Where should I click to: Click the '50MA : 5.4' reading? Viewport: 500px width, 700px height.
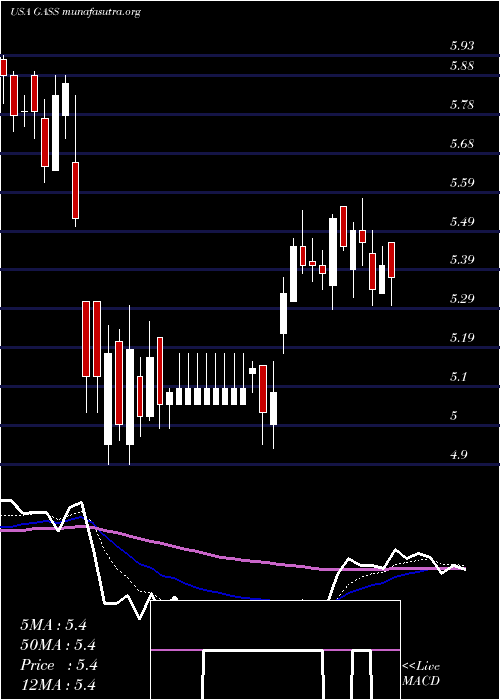pyautogui.click(x=58, y=645)
